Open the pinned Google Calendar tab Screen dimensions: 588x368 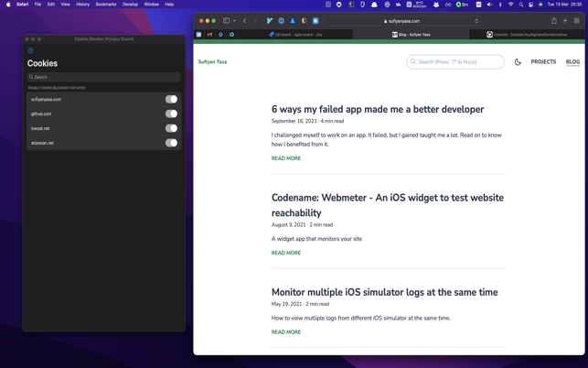point(198,35)
